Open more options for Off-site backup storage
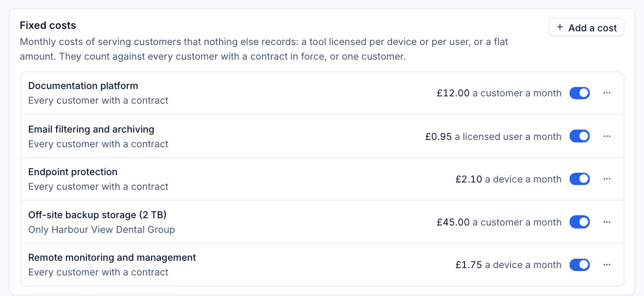The image size is (644, 296). [x=607, y=222]
